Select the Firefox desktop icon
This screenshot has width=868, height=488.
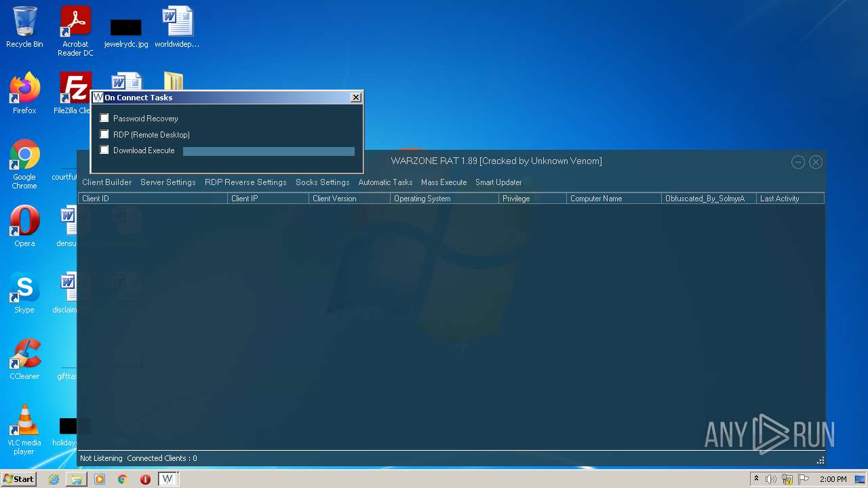[24, 94]
